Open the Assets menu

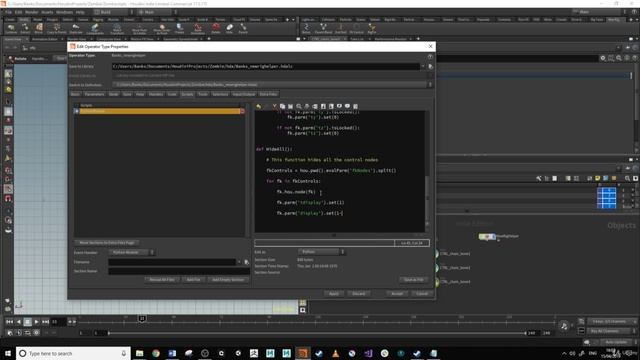point(47,12)
